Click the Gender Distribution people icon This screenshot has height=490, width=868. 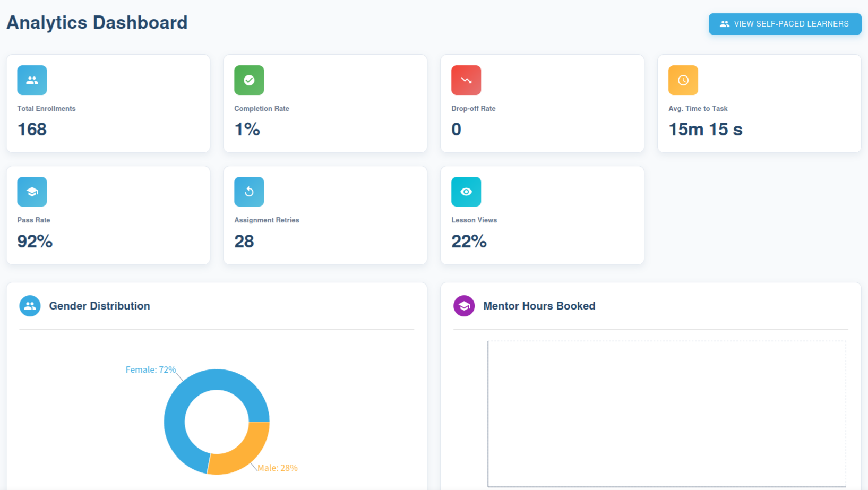pyautogui.click(x=30, y=306)
